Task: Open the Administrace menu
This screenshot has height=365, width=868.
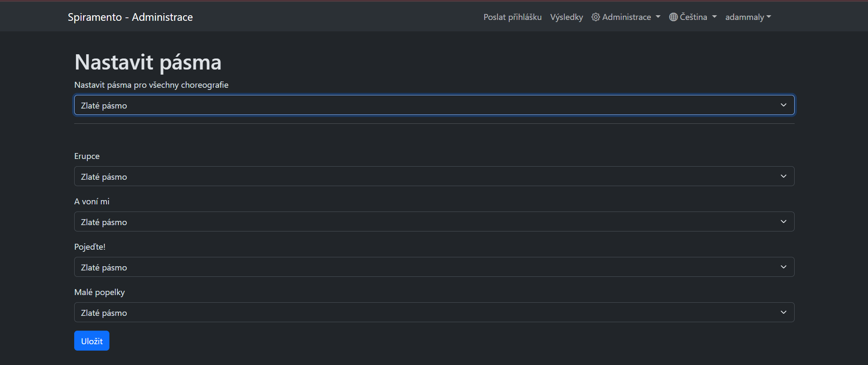Action: (x=626, y=17)
